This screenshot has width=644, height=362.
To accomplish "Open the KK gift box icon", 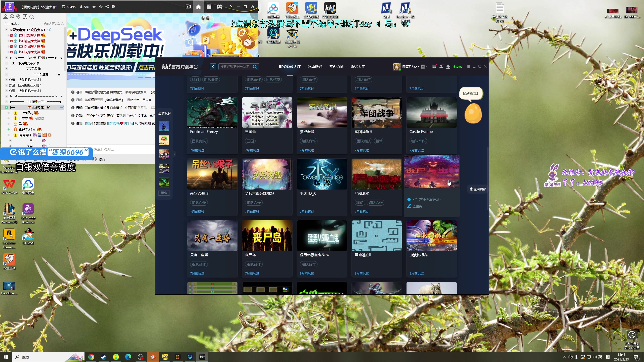I will click(x=434, y=67).
